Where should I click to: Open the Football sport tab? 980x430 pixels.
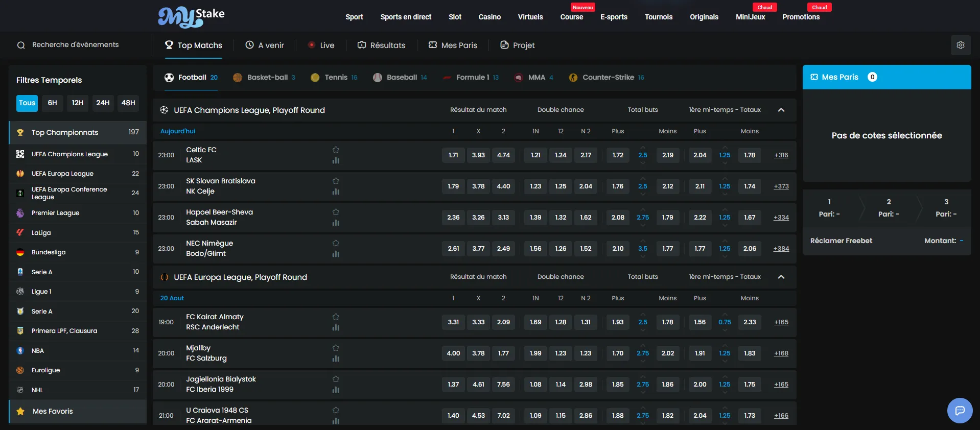pyautogui.click(x=191, y=78)
